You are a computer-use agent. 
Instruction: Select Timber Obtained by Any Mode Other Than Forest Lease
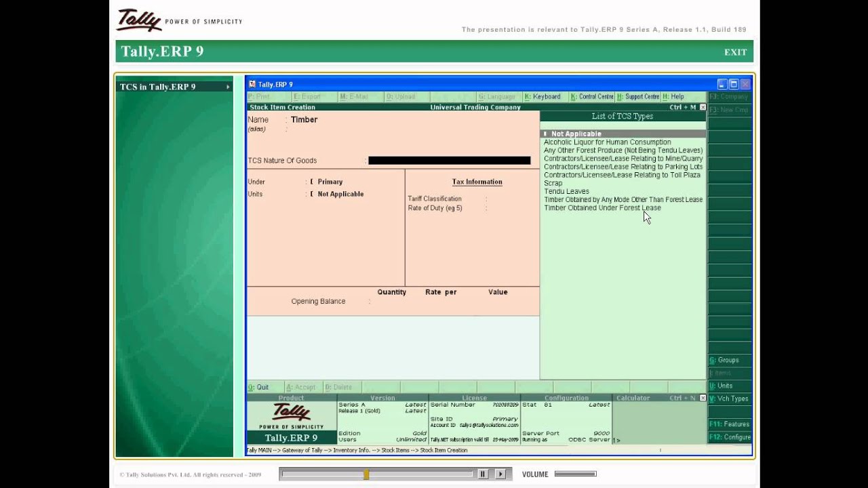tap(623, 199)
